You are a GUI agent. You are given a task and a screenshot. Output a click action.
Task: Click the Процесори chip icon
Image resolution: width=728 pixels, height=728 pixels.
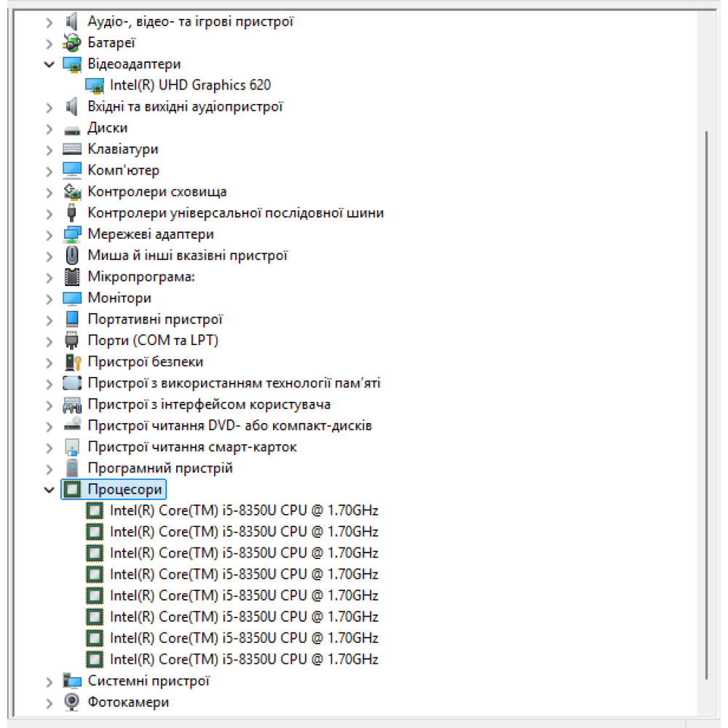(x=72, y=489)
